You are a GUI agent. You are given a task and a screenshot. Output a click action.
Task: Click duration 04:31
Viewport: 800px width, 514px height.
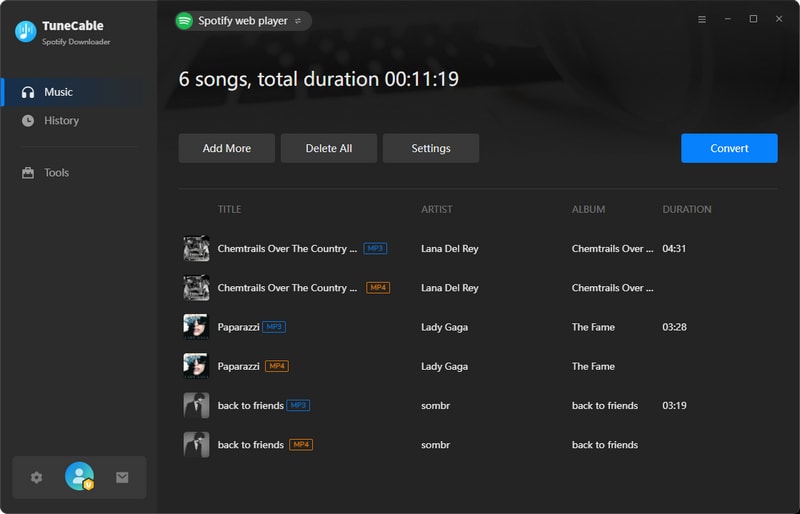click(674, 249)
